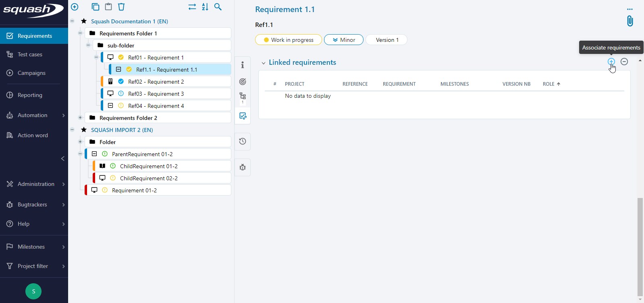The image size is (644, 303).
Task: Select Ref02 - Requirement 2 in tree
Action: click(156, 82)
